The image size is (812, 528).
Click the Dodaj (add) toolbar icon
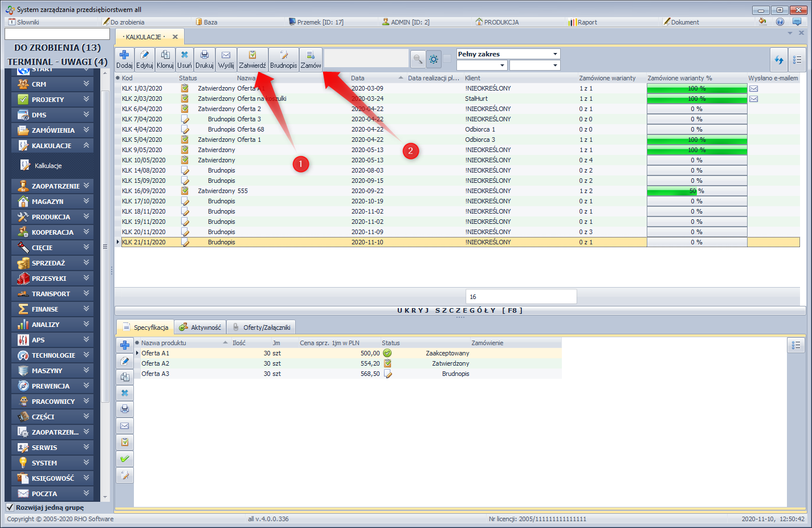tap(124, 59)
